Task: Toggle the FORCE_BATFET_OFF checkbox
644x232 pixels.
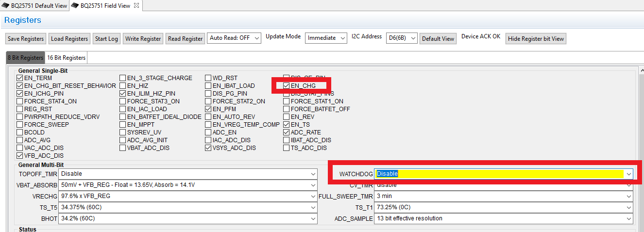Action: (287, 109)
